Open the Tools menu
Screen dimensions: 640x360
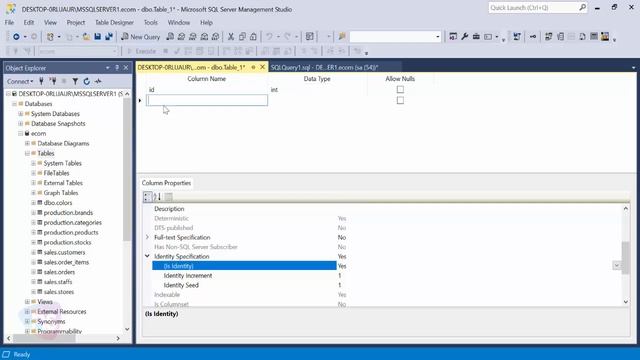(x=151, y=22)
